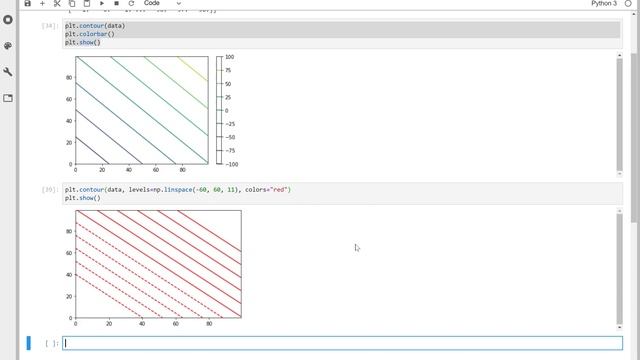Insert a new cell with the plus icon
The image size is (640, 360).
pyautogui.click(x=42, y=3)
